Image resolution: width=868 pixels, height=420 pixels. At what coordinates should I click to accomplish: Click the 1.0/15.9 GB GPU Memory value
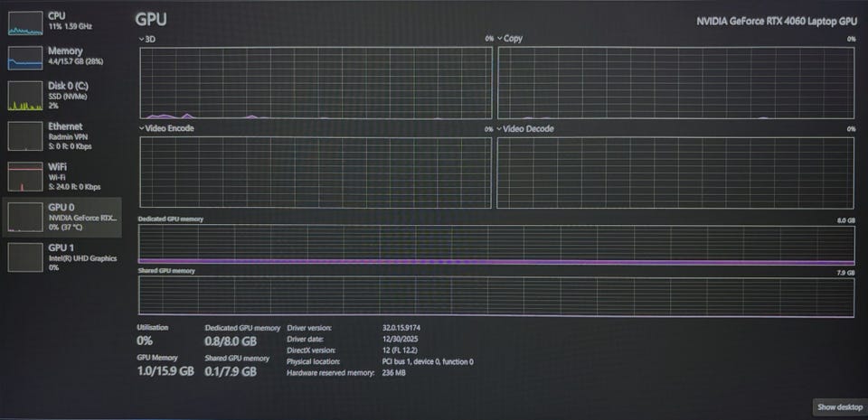coord(165,371)
